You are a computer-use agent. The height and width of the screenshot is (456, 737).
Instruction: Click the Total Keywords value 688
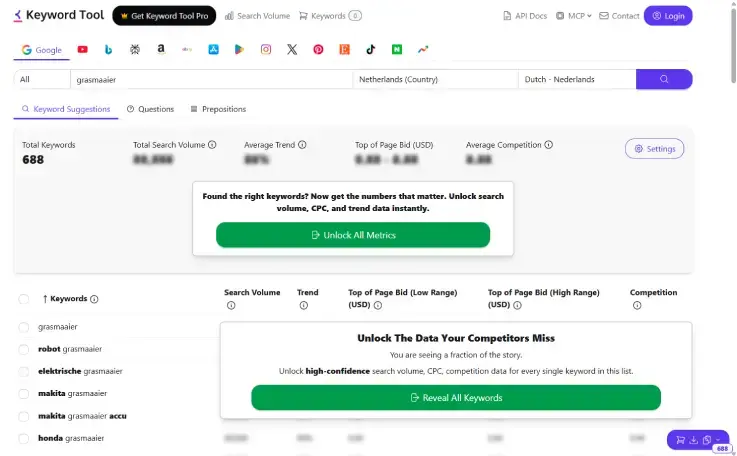pyautogui.click(x=33, y=160)
